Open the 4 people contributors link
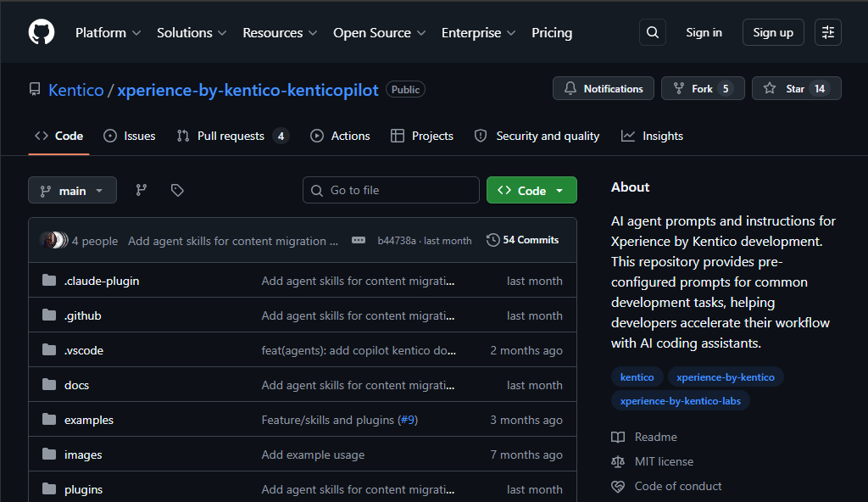 coord(95,241)
